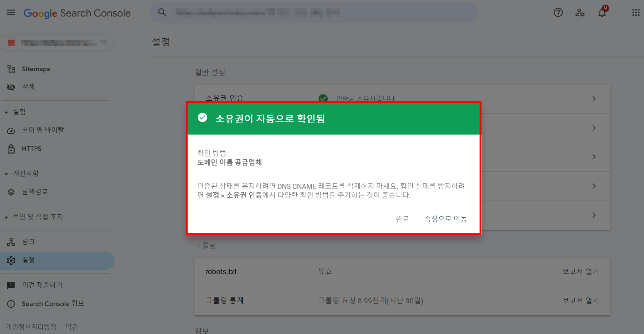Click the 도메인 이름 공급업체 text
This screenshot has height=334, width=644.
coord(230,162)
